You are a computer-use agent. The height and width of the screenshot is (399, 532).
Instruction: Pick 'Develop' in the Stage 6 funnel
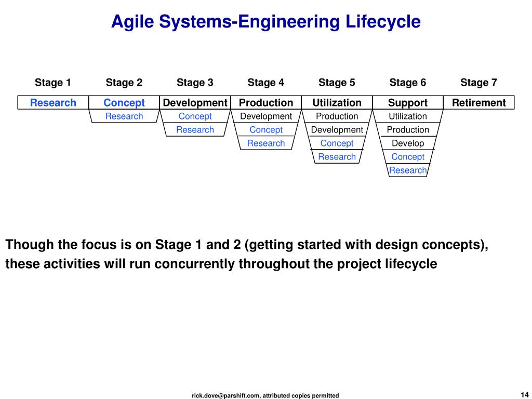[408, 143]
